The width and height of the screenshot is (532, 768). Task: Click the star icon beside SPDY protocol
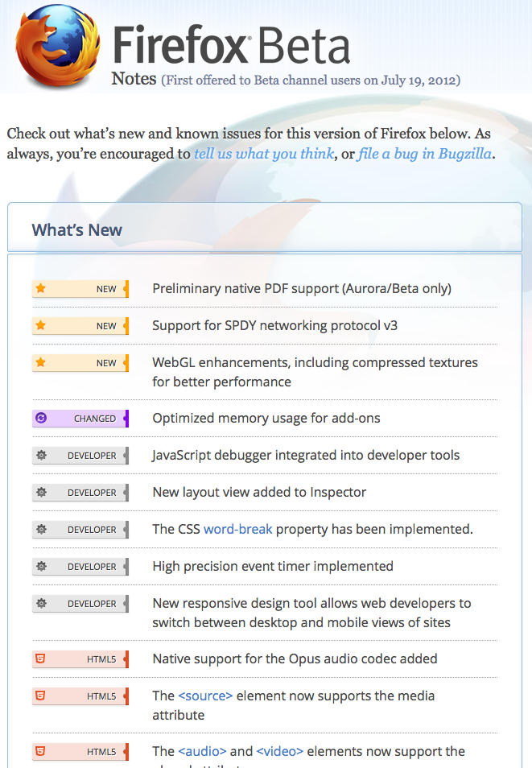tap(41, 326)
